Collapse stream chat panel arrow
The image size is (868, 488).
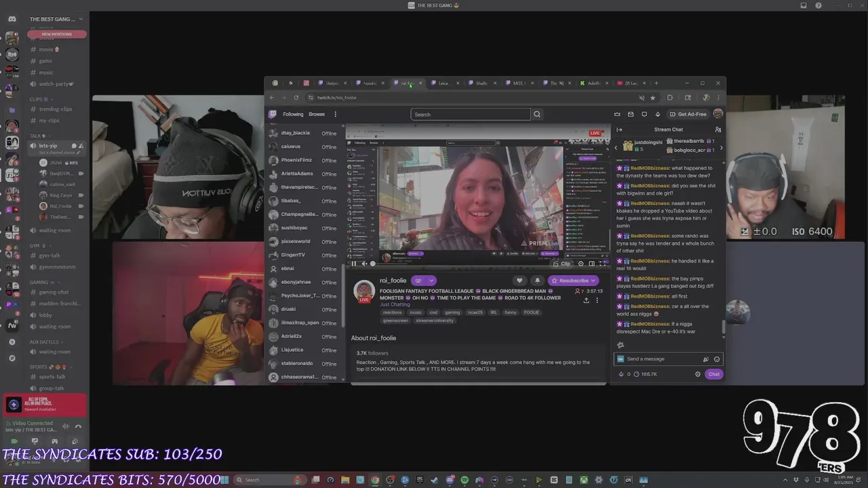tap(619, 129)
